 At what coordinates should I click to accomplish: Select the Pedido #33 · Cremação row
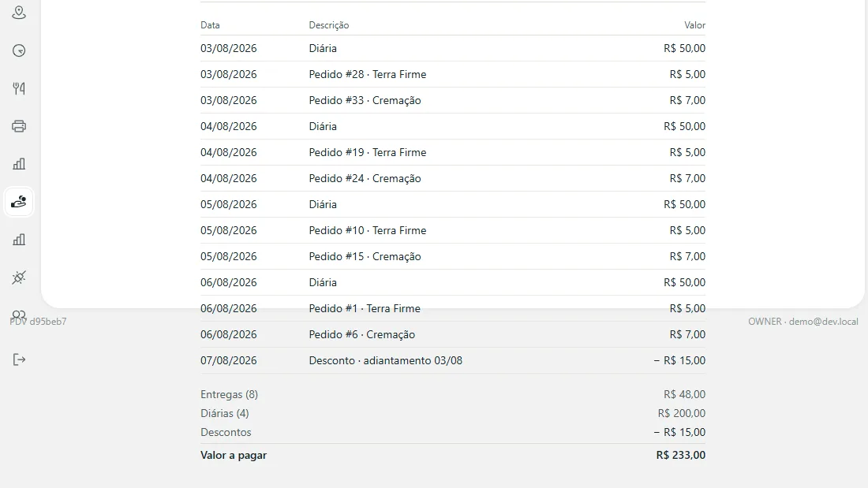click(x=453, y=100)
